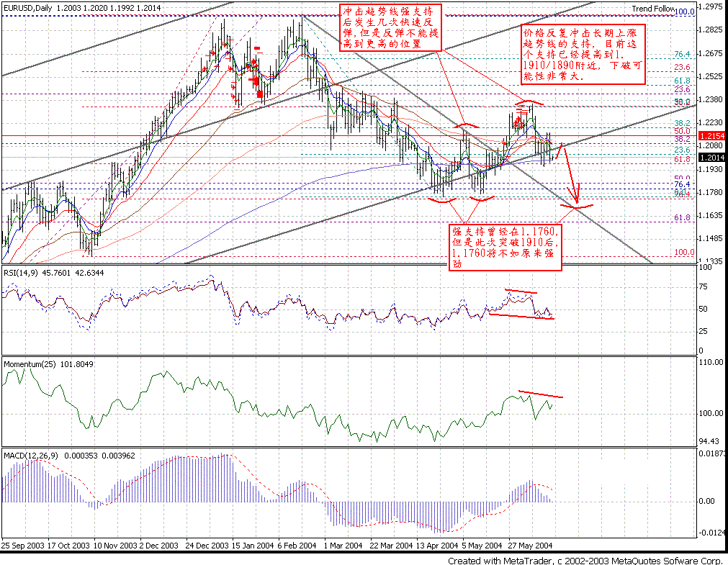Click the 15 Jan 2004 date label
The height and width of the screenshot is (565, 728).
coord(253,545)
